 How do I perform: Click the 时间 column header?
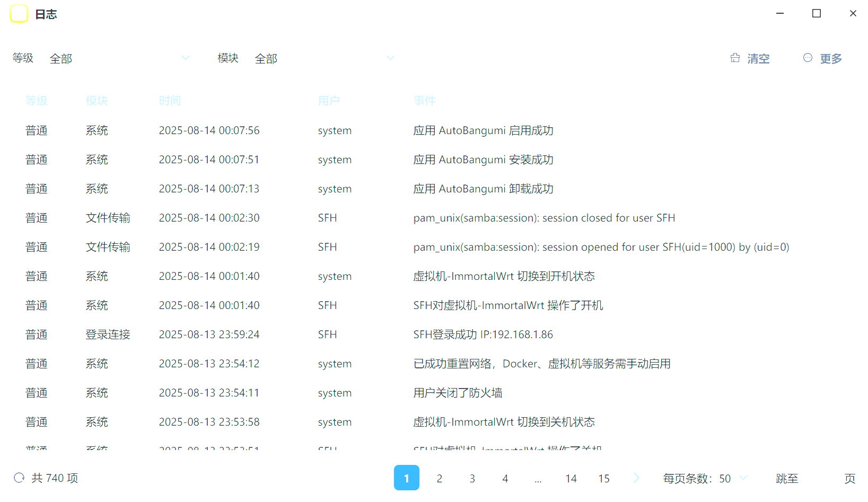(170, 101)
